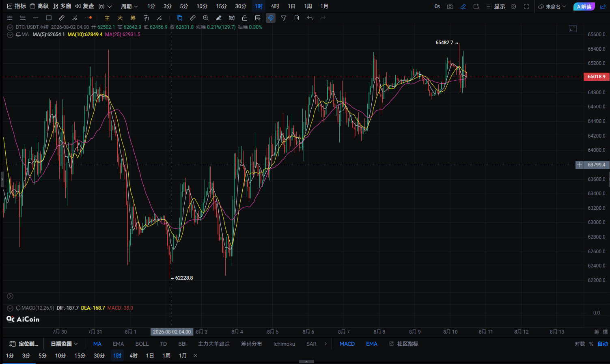Click the MACD alert bell icon

[x=18, y=308]
